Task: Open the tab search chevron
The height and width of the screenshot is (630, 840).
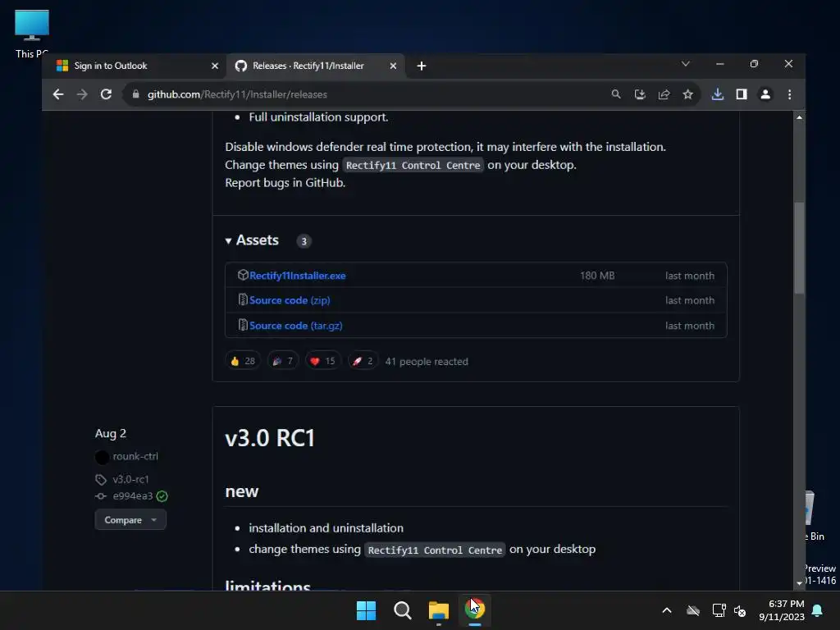Action: click(x=685, y=64)
